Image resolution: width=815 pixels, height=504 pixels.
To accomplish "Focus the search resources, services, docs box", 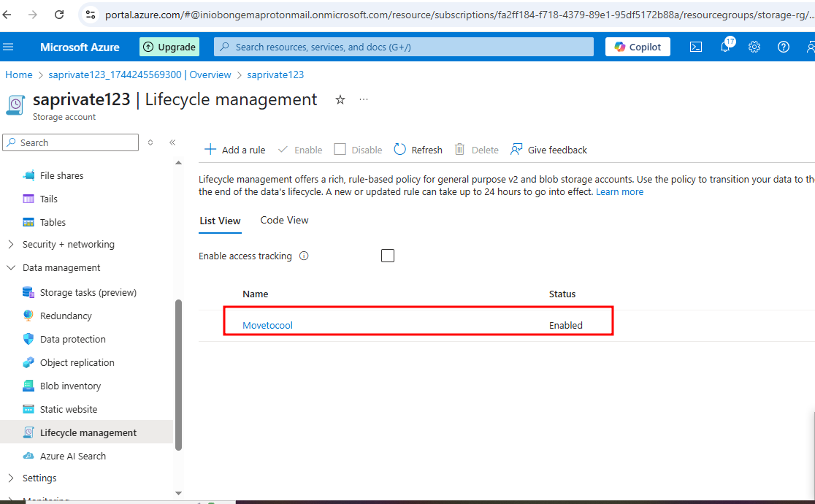I will (404, 47).
